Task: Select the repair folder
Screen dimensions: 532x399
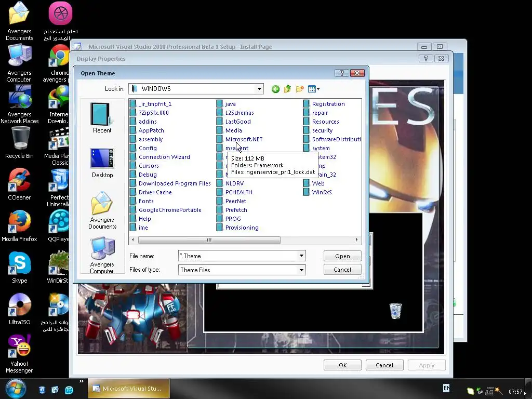Action: [316, 113]
